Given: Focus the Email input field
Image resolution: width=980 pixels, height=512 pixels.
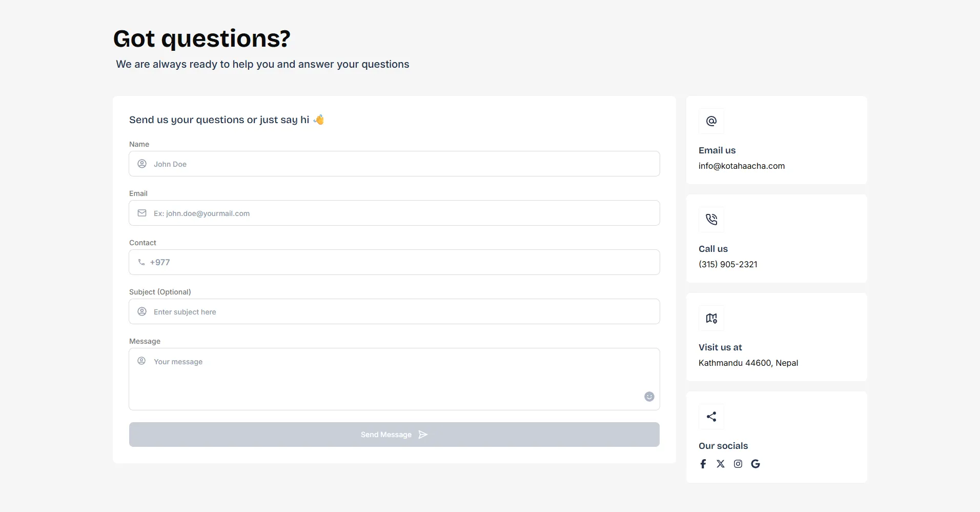Looking at the screenshot, I should [x=394, y=213].
